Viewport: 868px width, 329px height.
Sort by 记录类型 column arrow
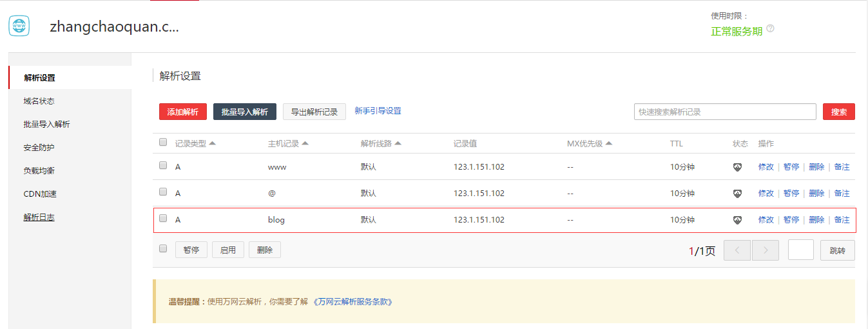[213, 143]
